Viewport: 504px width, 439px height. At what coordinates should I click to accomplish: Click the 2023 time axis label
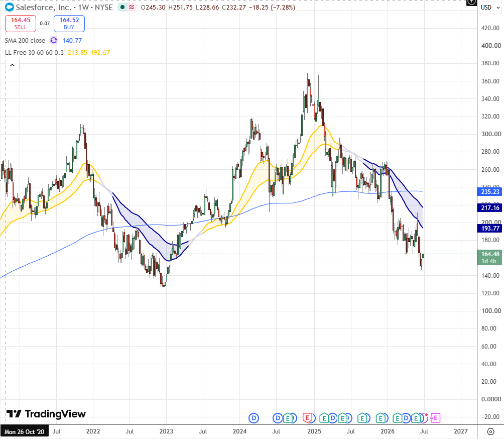[x=167, y=431]
